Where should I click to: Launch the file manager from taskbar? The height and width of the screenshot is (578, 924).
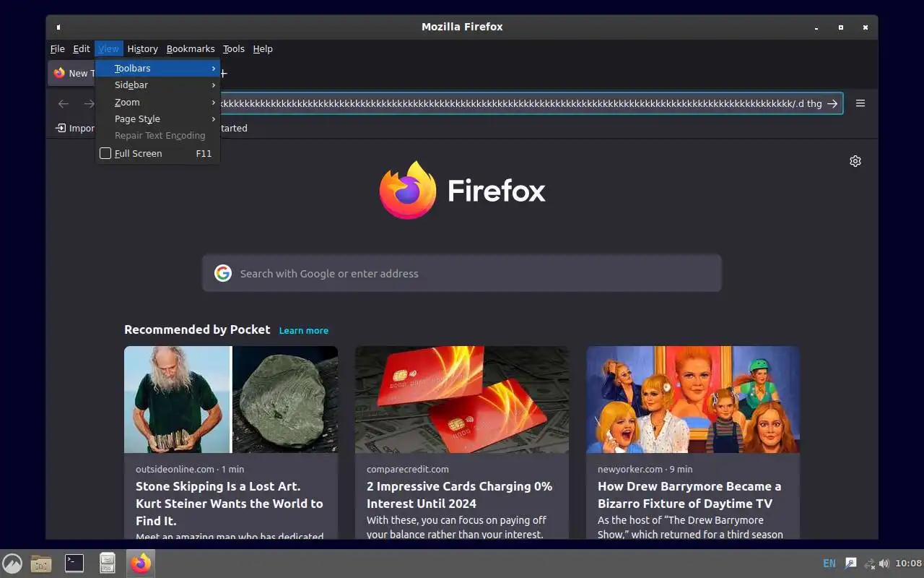(x=41, y=563)
